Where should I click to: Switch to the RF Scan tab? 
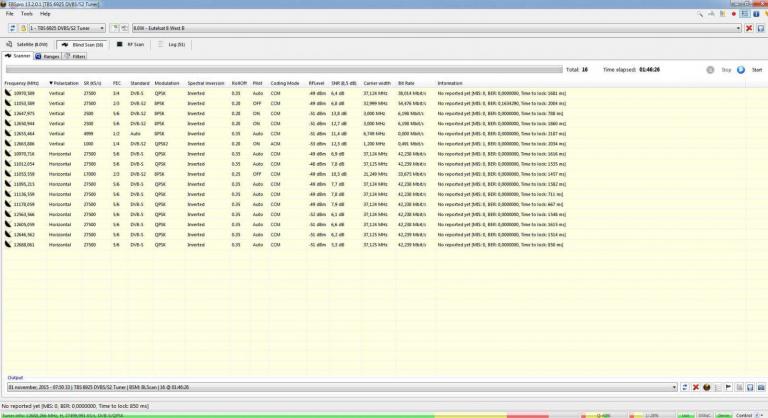[131, 44]
